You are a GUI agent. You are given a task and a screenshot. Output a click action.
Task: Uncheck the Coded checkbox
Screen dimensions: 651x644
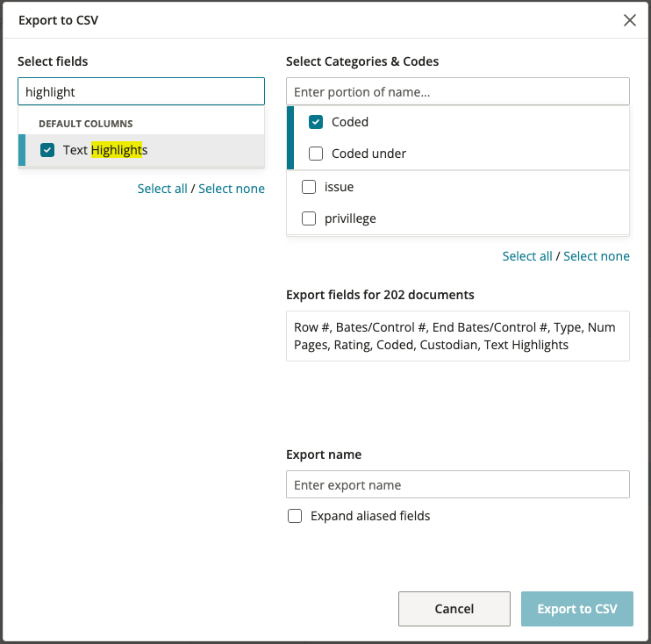tap(316, 122)
